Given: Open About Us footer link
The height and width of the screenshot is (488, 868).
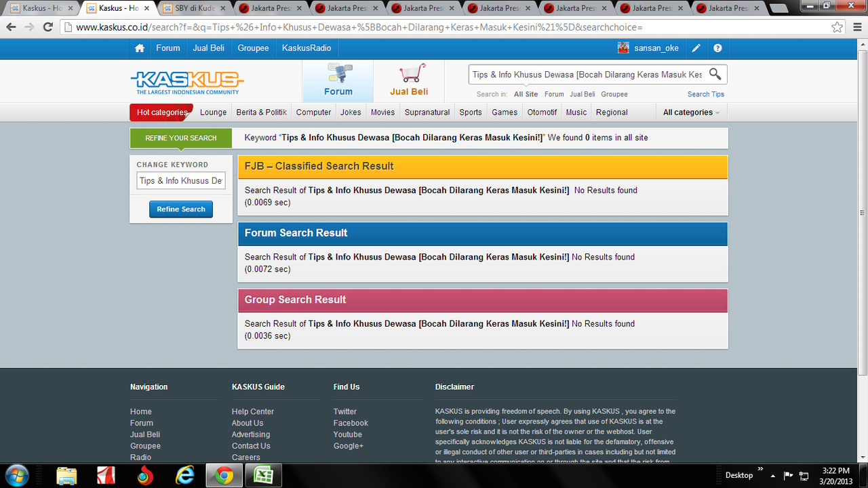Looking at the screenshot, I should click(x=248, y=423).
